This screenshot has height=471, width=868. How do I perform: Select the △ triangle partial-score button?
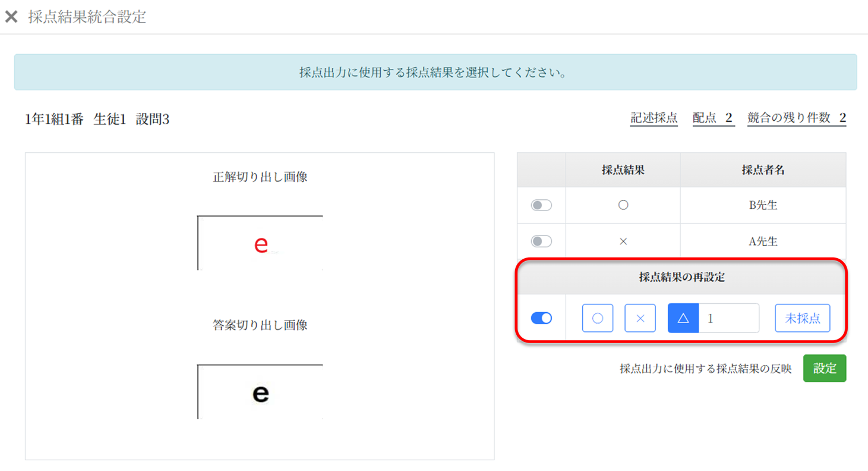(683, 318)
